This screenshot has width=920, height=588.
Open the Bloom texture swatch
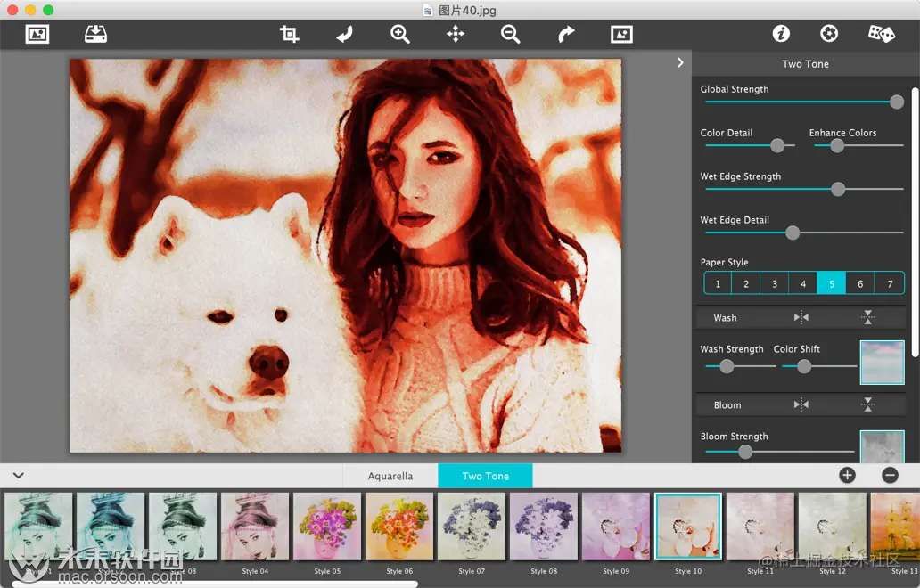pos(882,447)
